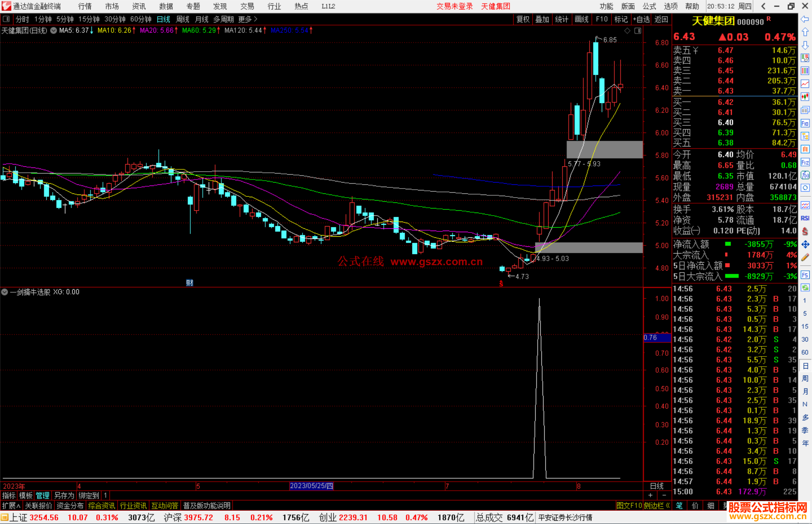The width and height of the screenshot is (812, 524).
Task: Click the back arrow icon in right sidebar
Action: (x=805, y=19)
